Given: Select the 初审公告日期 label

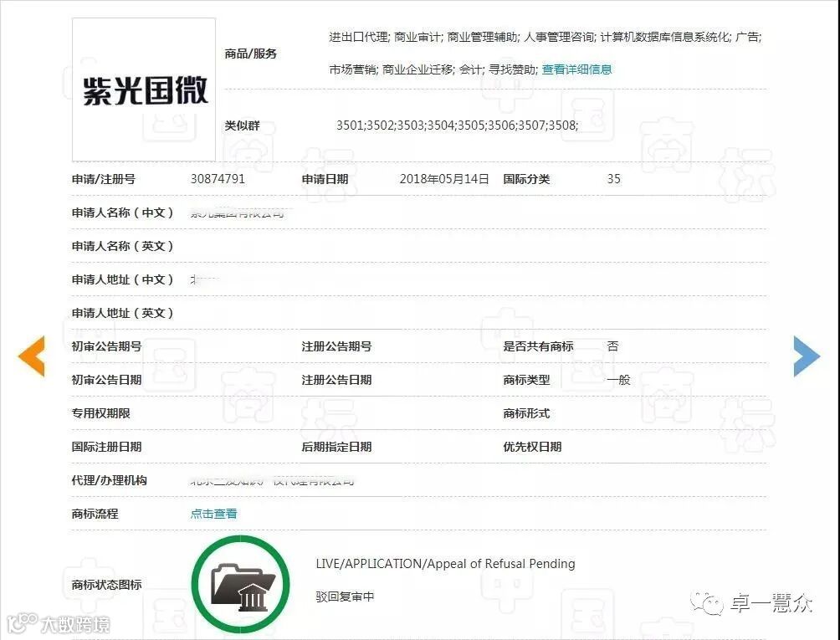Looking at the screenshot, I should tap(106, 380).
